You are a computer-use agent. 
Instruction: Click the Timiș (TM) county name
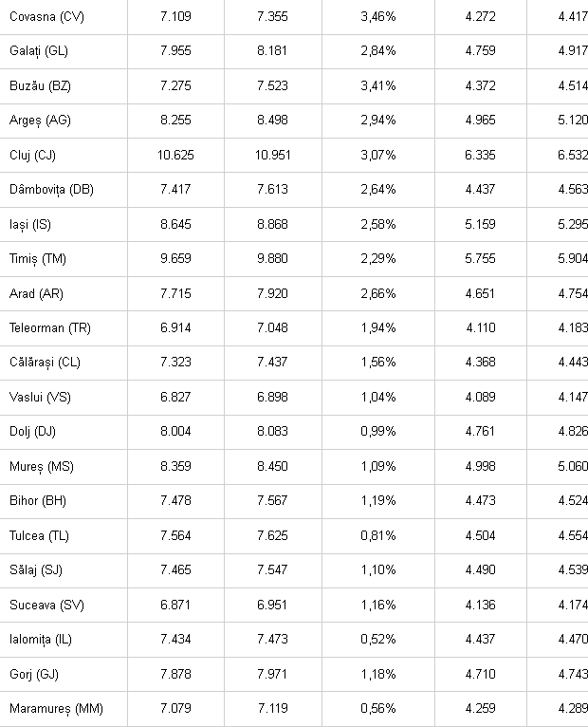(x=37, y=258)
